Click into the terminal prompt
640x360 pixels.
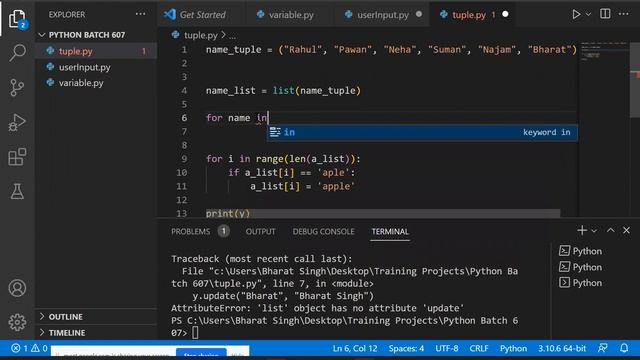(195, 333)
